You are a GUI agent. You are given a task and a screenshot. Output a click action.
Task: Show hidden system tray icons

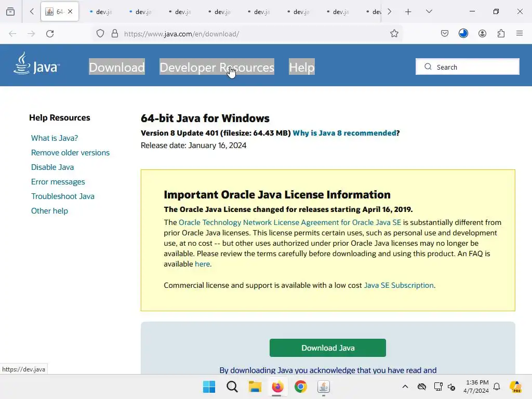tap(405, 387)
